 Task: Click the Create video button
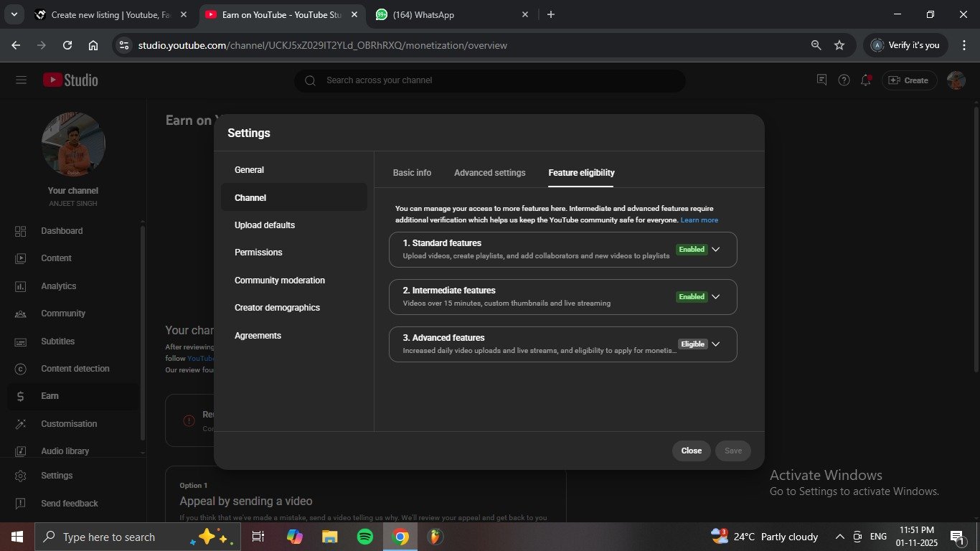pyautogui.click(x=908, y=80)
